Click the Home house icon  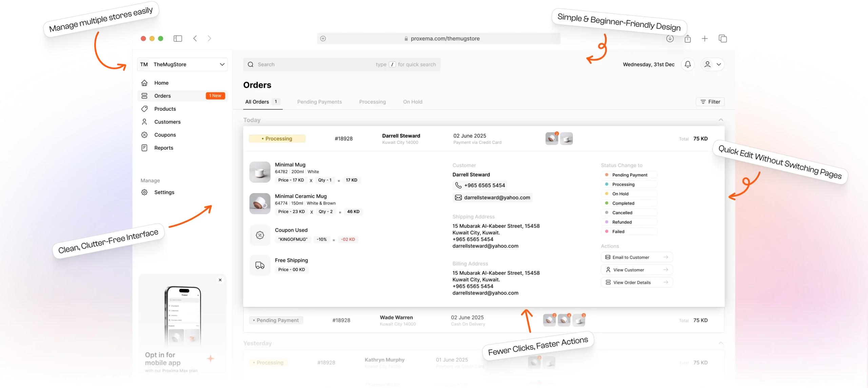coord(144,83)
